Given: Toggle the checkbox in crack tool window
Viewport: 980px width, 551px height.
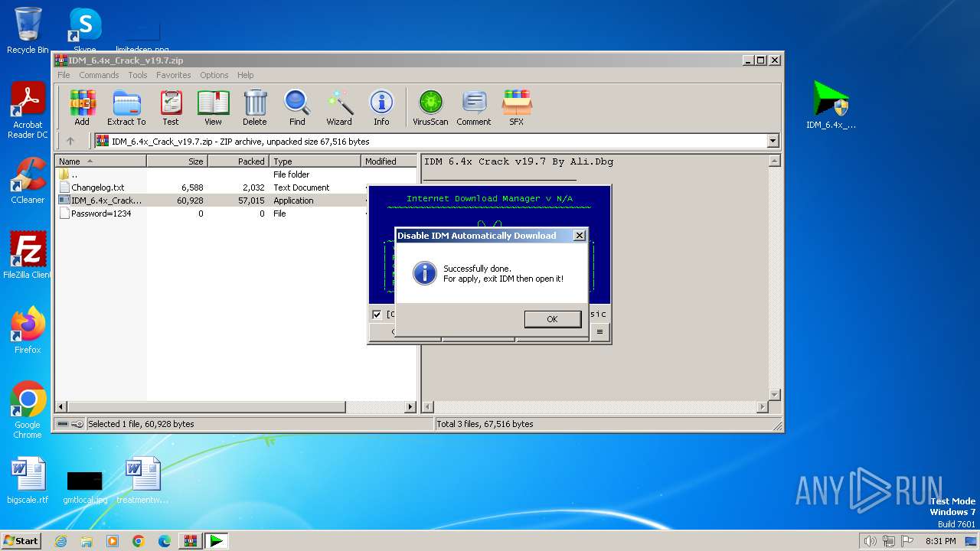Looking at the screenshot, I should click(x=377, y=314).
